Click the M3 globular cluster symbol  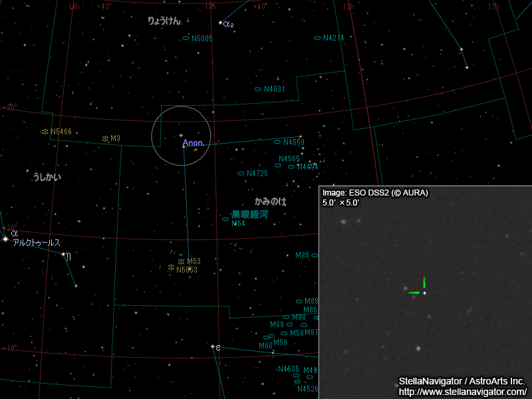[x=105, y=138]
